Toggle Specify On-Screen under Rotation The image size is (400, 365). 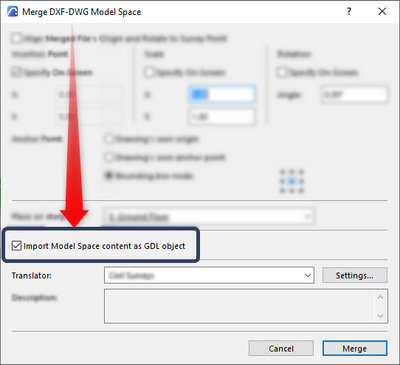[x=282, y=72]
